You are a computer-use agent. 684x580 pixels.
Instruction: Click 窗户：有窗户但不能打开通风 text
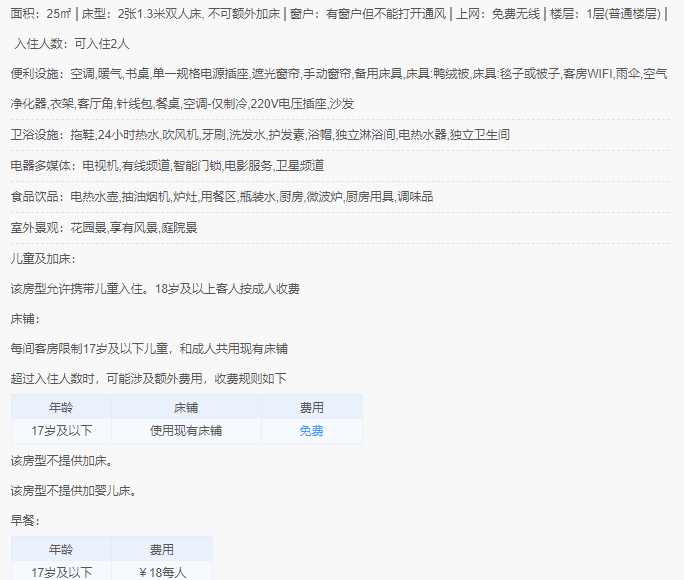[x=368, y=14]
